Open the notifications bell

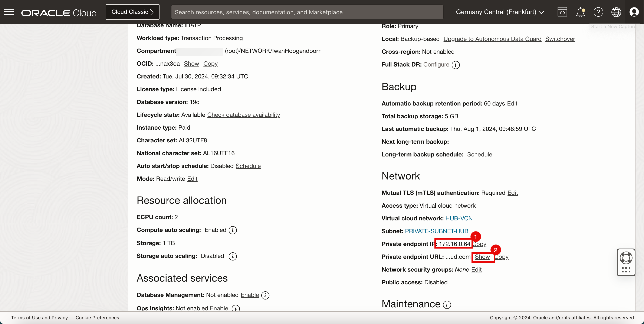(580, 12)
